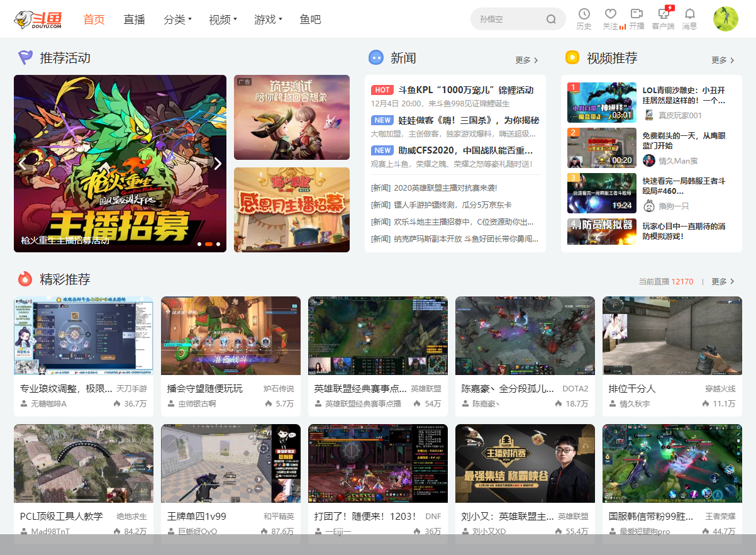Expand the 视频 dropdown menu
The image size is (756, 555).
click(223, 20)
